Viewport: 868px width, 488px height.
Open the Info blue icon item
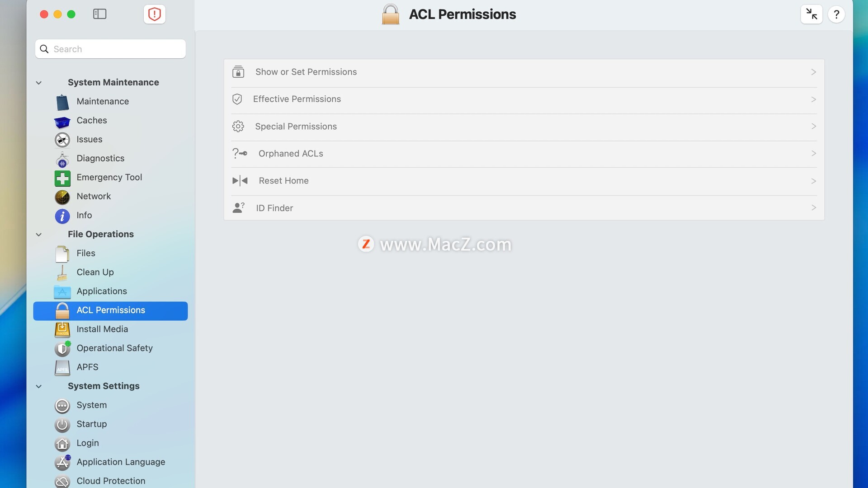point(62,216)
